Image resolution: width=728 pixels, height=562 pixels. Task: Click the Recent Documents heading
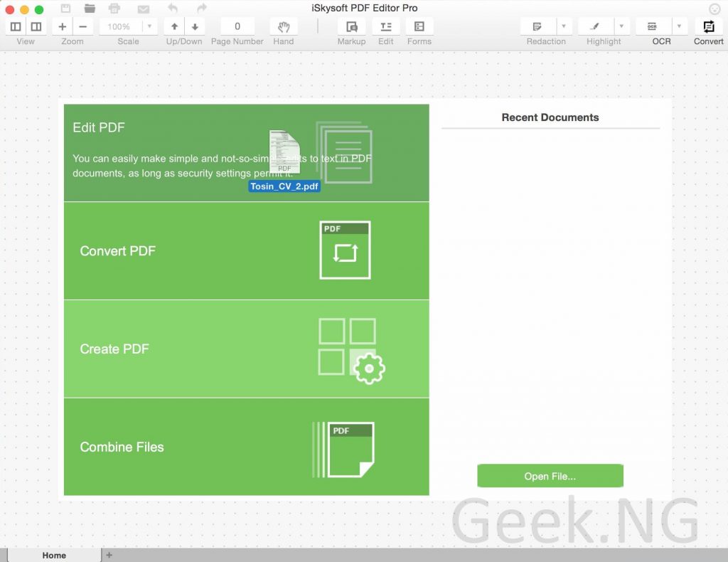tap(550, 117)
